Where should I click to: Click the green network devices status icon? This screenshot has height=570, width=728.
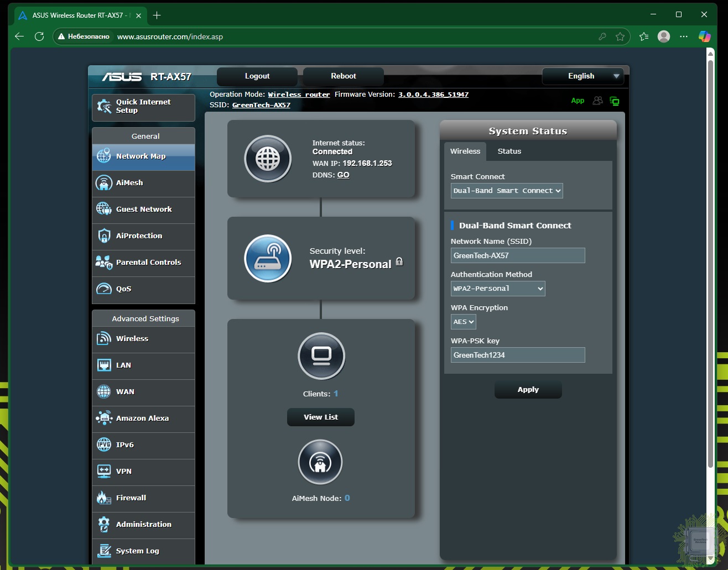615,101
